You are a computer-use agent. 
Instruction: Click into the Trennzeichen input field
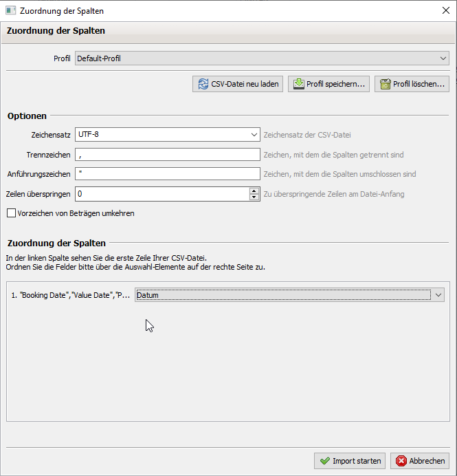coord(168,155)
